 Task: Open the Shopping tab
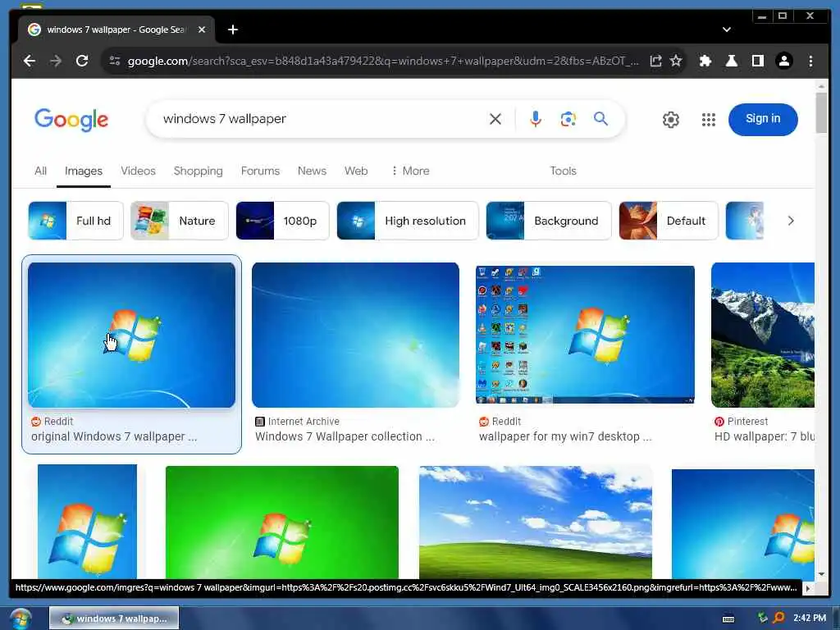(199, 171)
